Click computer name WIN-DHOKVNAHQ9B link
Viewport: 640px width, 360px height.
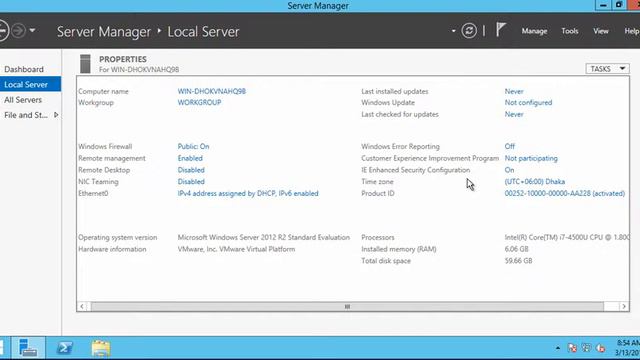tap(211, 91)
